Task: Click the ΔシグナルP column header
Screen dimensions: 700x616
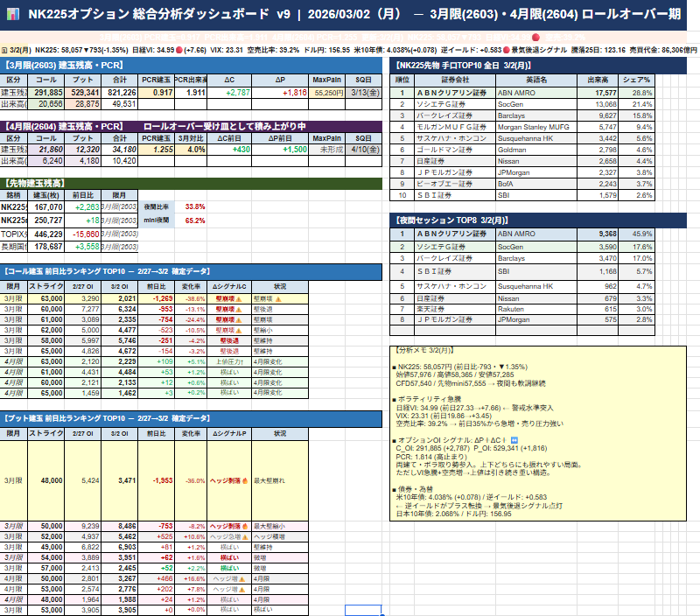Action: pos(229,433)
